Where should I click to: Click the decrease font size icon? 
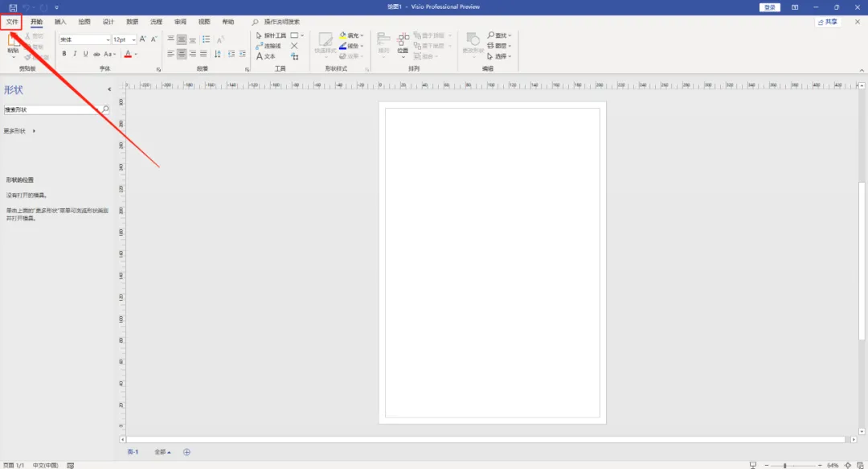pyautogui.click(x=154, y=39)
